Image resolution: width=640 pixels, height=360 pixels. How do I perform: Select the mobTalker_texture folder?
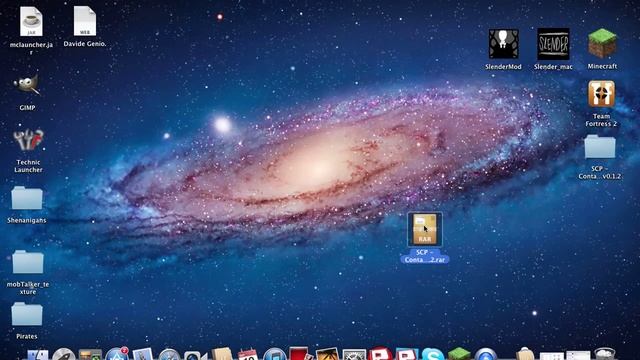coord(28,262)
